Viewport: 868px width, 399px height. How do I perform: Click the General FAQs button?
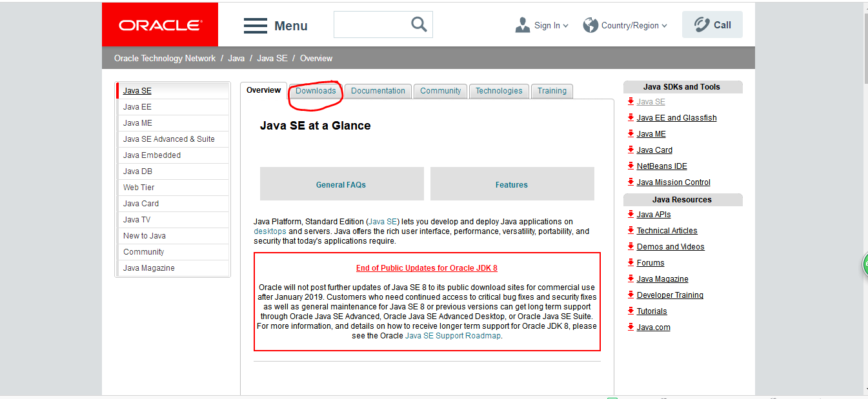pyautogui.click(x=341, y=184)
